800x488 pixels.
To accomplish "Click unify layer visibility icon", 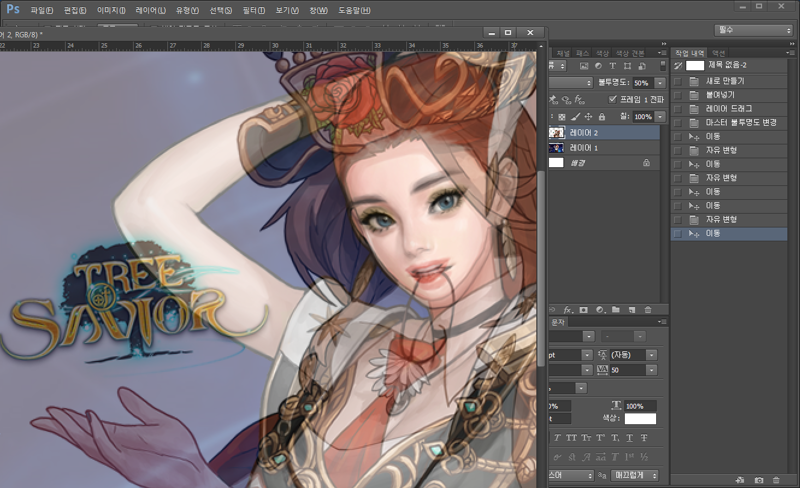I will [566, 100].
